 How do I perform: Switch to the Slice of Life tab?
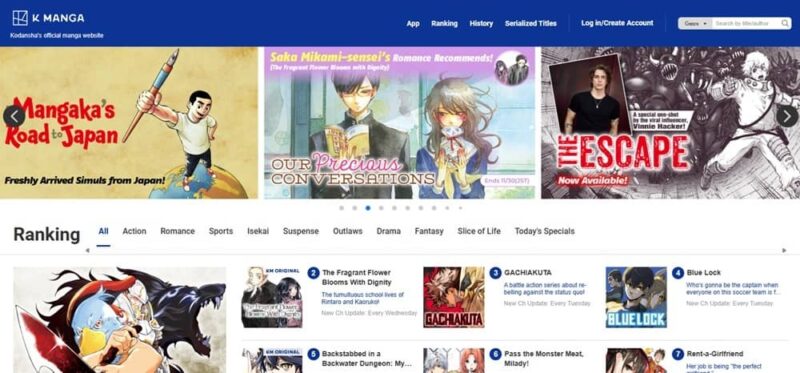click(x=479, y=231)
